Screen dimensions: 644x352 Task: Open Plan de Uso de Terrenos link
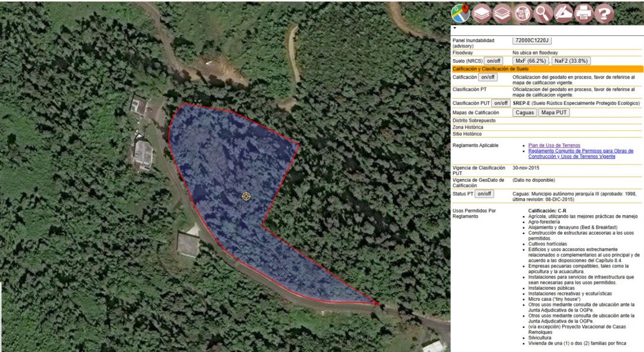(x=554, y=145)
